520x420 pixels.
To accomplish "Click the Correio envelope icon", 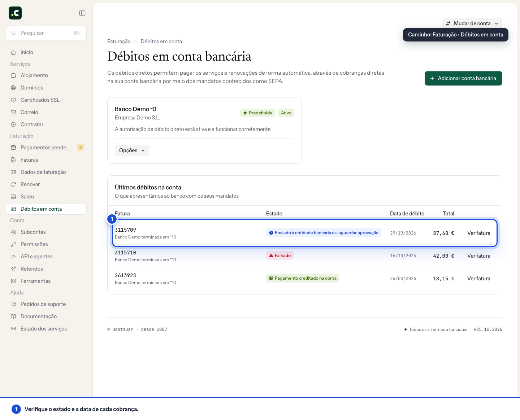I will pyautogui.click(x=13, y=112).
